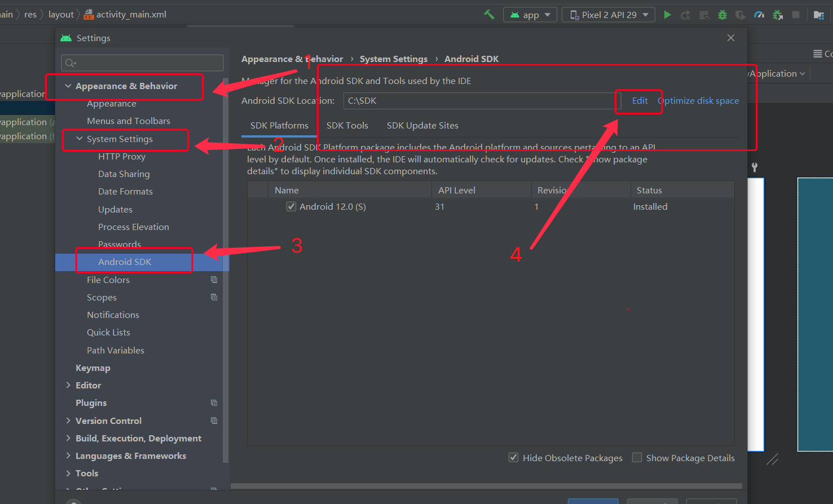833x504 pixels.
Task: Click the API Level column header
Action: coord(482,190)
